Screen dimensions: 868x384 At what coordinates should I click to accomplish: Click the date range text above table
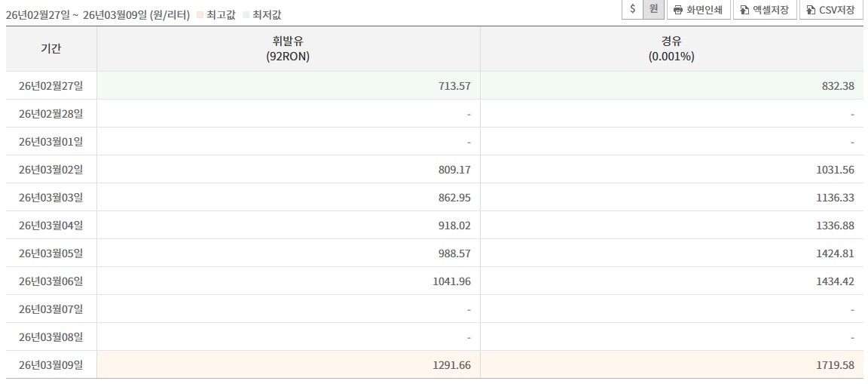(97, 15)
